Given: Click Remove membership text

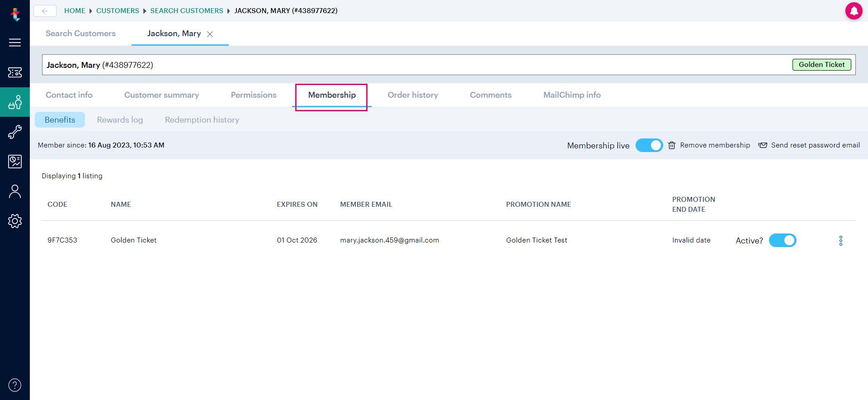Looking at the screenshot, I should pos(715,145).
